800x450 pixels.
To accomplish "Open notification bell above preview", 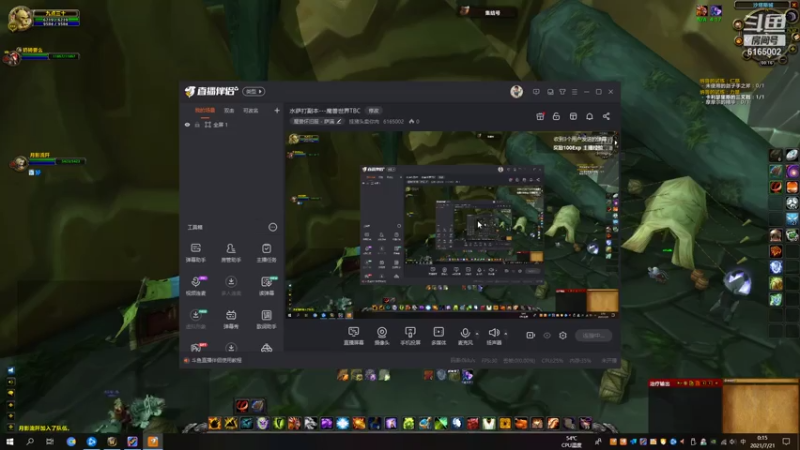I will [x=589, y=116].
